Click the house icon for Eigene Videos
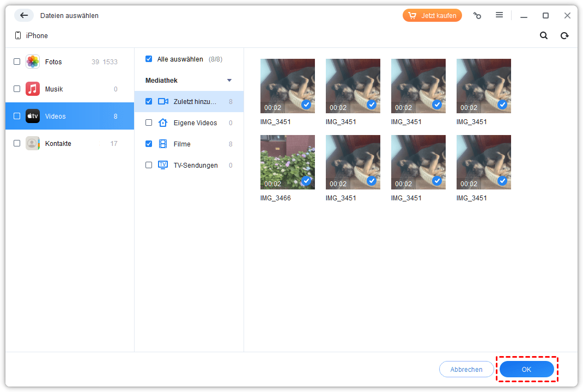 coord(163,122)
